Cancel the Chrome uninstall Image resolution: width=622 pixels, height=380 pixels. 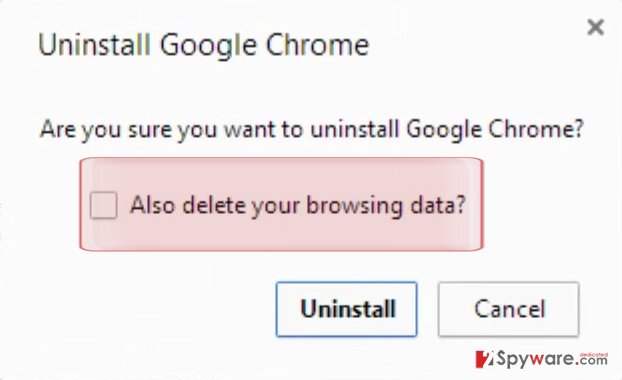pyautogui.click(x=509, y=309)
